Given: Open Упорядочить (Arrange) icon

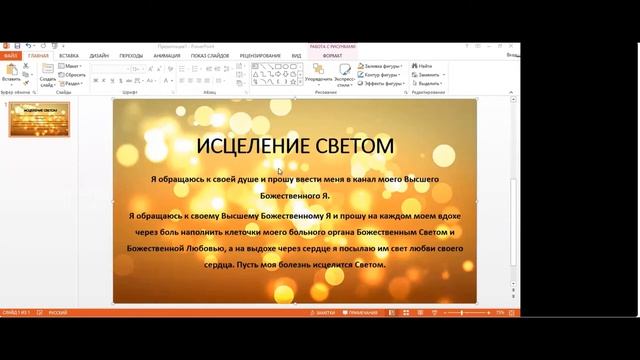Looking at the screenshot, I should pyautogui.click(x=318, y=69).
